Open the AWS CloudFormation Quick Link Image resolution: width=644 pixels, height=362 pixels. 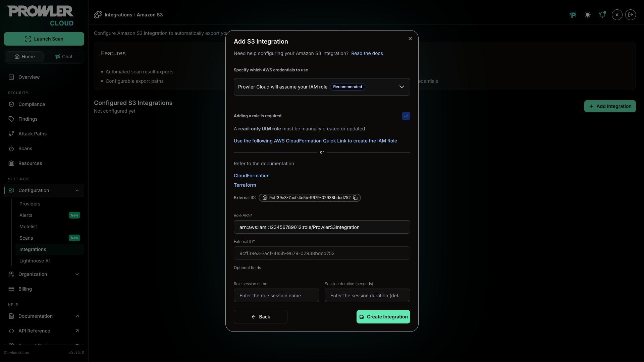pyautogui.click(x=315, y=141)
